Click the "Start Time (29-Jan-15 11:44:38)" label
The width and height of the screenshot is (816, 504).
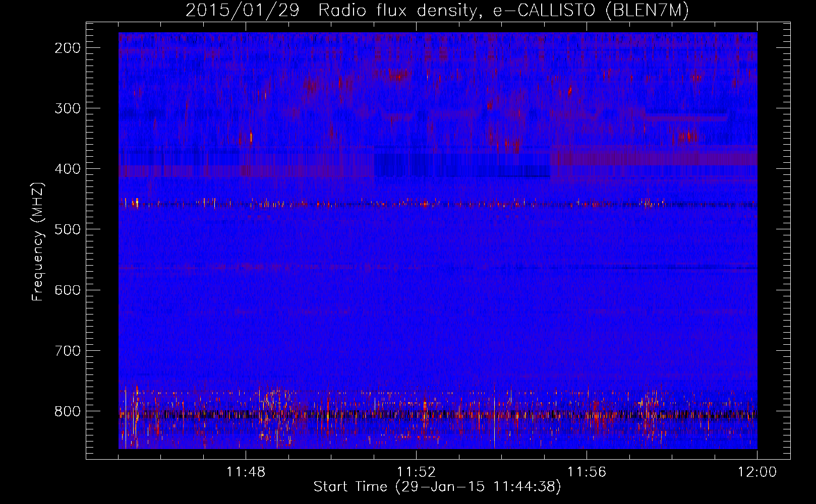pyautogui.click(x=437, y=487)
